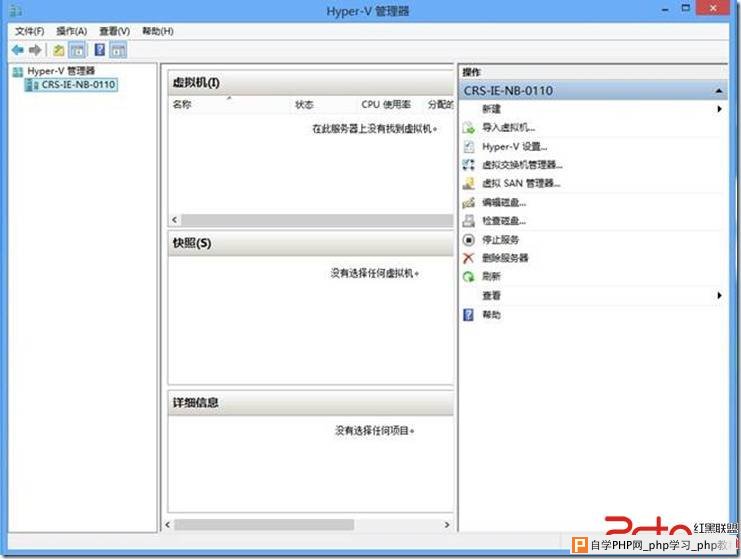Close the Hyper-V 管理器 window
This screenshot has height=559, width=741.
click(713, 8)
